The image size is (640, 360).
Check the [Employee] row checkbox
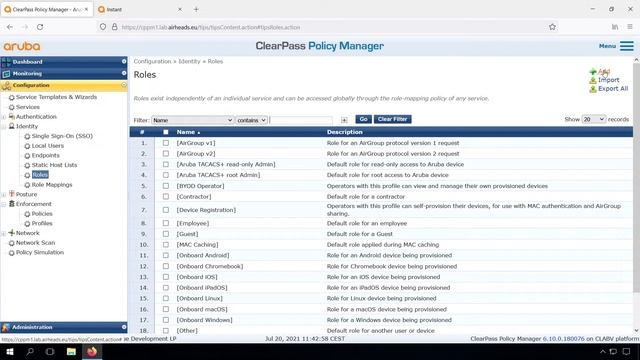tap(166, 223)
